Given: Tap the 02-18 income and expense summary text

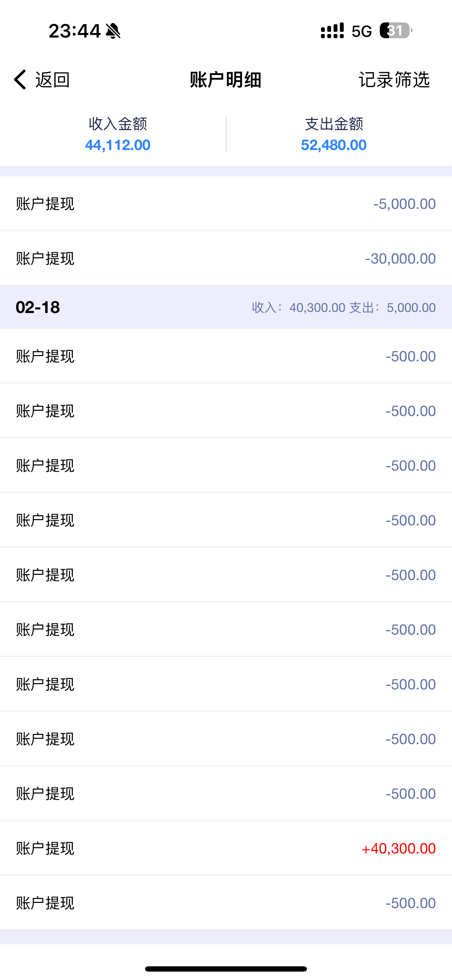Looking at the screenshot, I should pos(344,307).
